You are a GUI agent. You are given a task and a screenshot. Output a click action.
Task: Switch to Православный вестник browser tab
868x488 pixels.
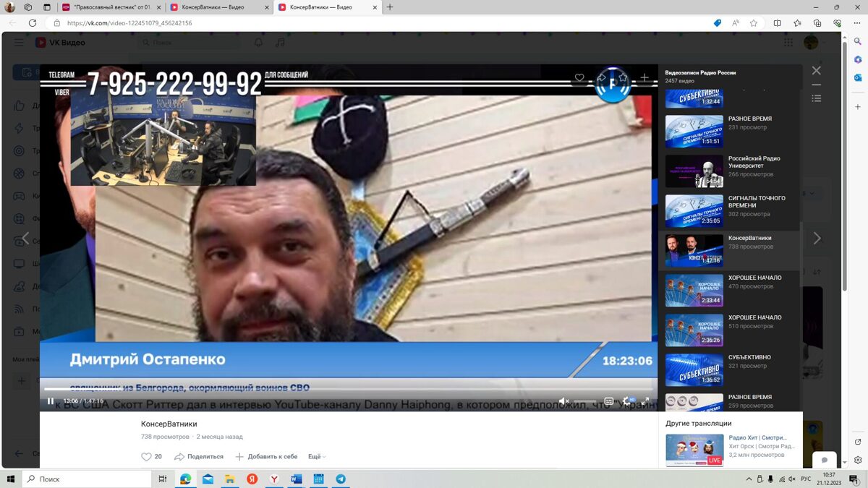pos(111,7)
